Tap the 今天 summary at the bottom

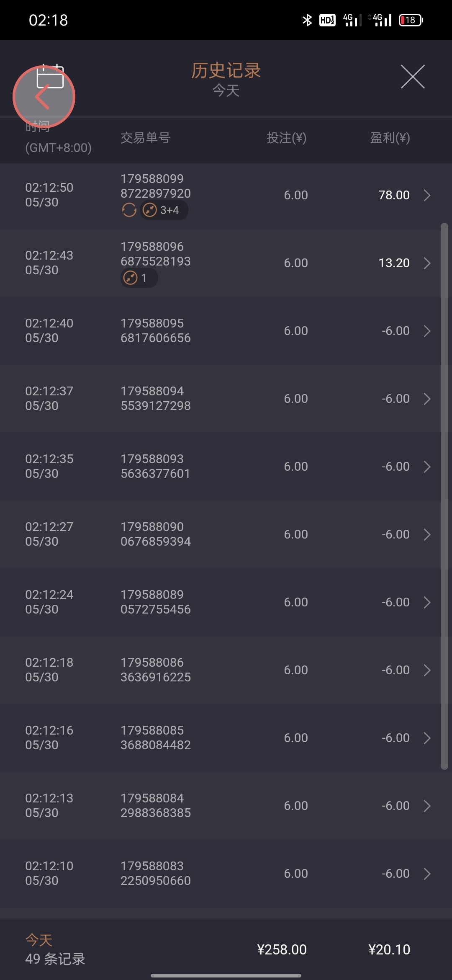click(x=39, y=940)
